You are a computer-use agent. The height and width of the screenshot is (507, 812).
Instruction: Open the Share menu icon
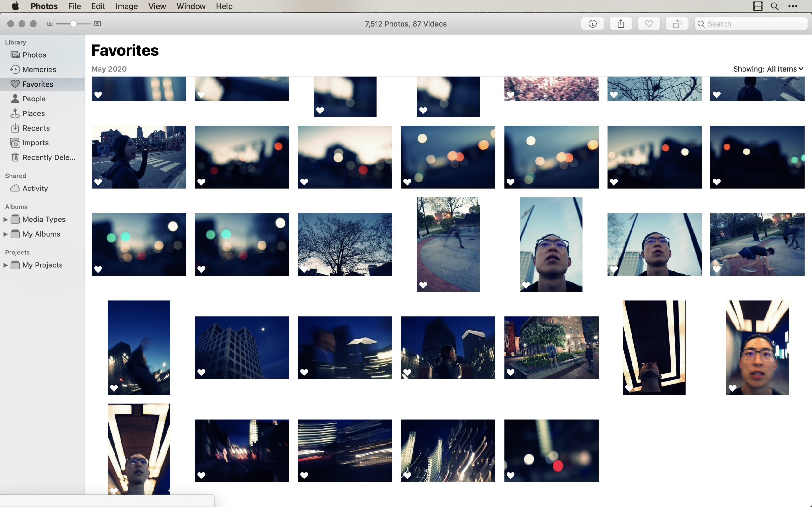coord(620,24)
